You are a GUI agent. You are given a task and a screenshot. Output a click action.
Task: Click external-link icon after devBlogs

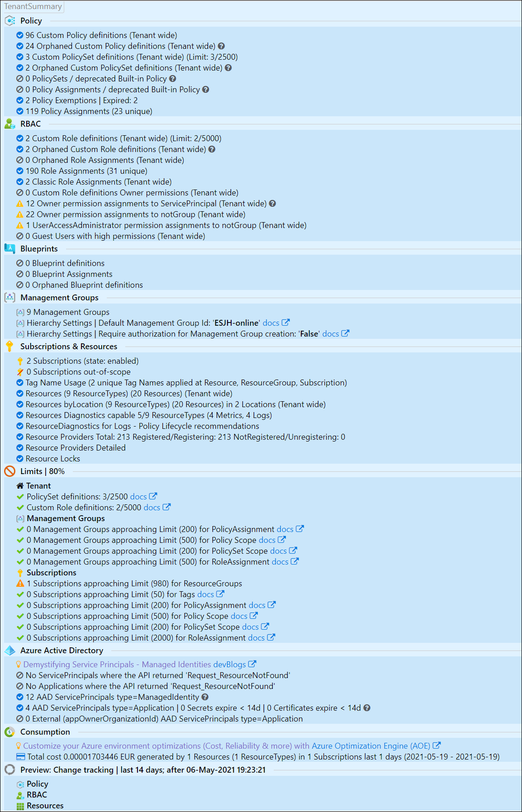[252, 664]
